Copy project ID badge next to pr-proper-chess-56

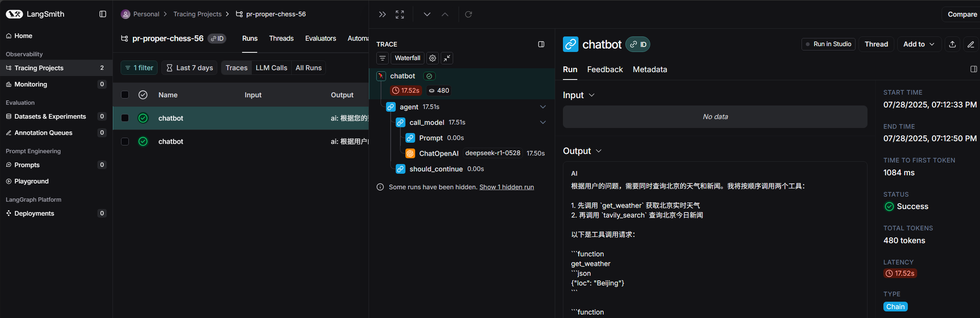click(x=217, y=38)
